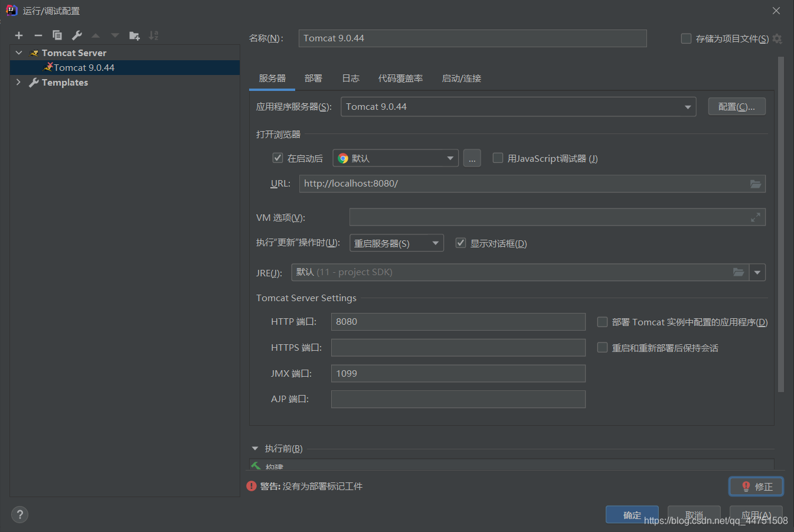Uncheck the show dialog checkbox

point(460,243)
